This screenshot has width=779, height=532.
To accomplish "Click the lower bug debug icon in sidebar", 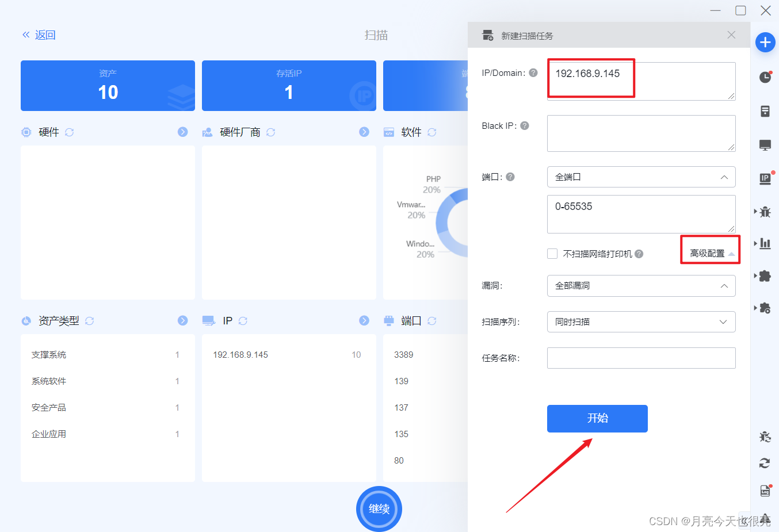I will pos(765,437).
